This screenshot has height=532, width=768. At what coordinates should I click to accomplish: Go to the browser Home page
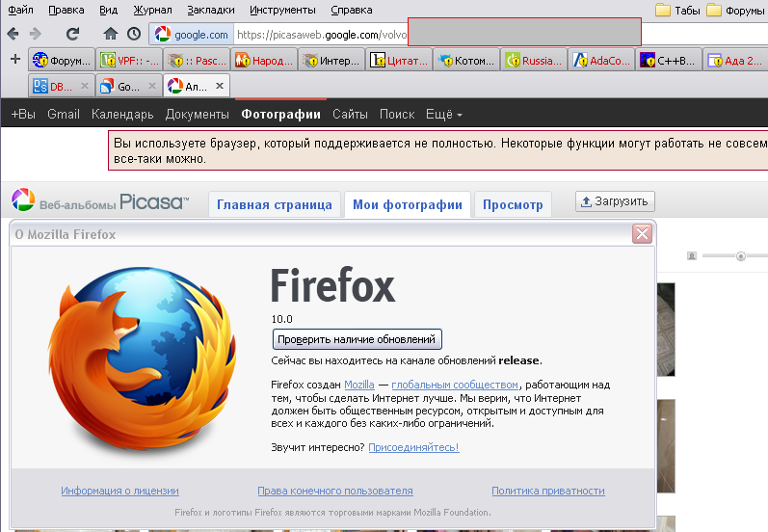[111, 34]
